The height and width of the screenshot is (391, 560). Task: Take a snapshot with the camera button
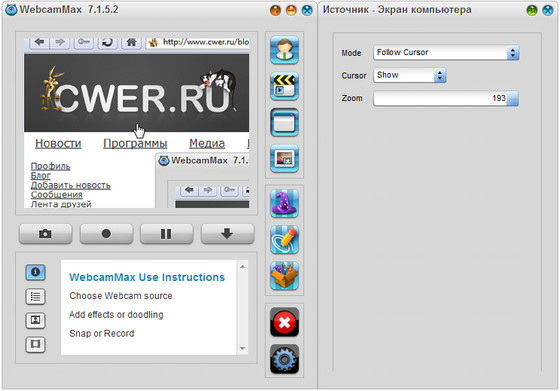coord(45,234)
